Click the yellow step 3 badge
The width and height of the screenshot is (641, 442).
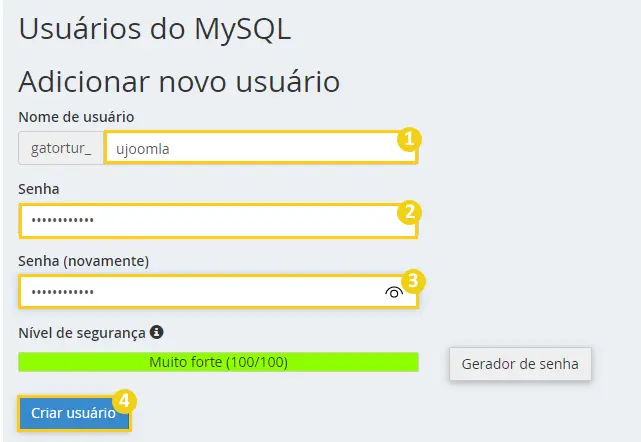(x=413, y=281)
